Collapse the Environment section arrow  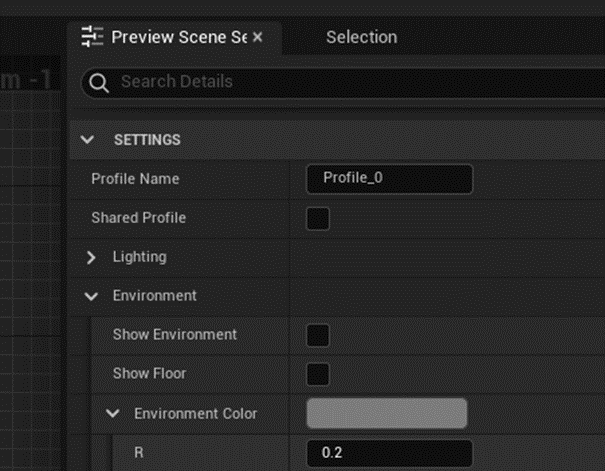[x=92, y=296]
